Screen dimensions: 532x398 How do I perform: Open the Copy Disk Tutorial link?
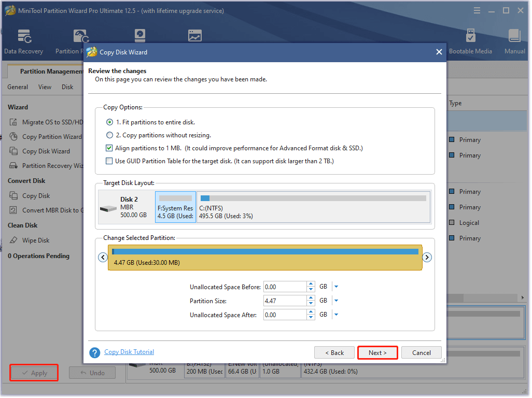[129, 352]
